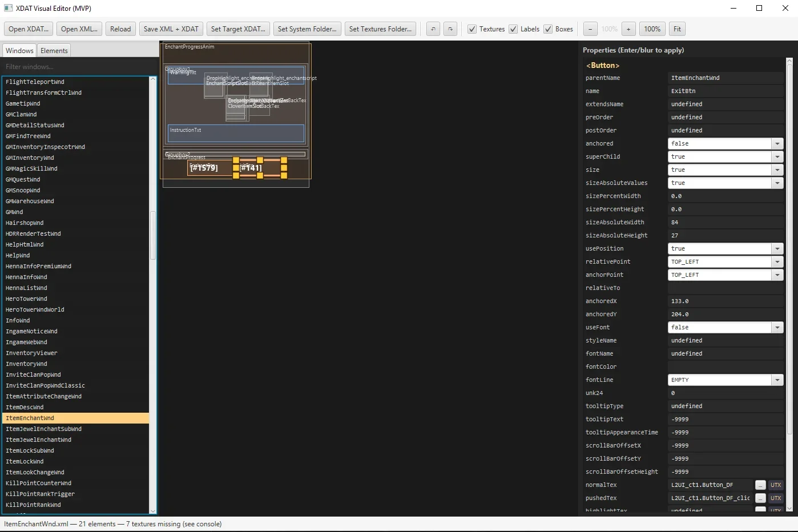
Task: Click Set System Folder... button
Action: click(307, 29)
